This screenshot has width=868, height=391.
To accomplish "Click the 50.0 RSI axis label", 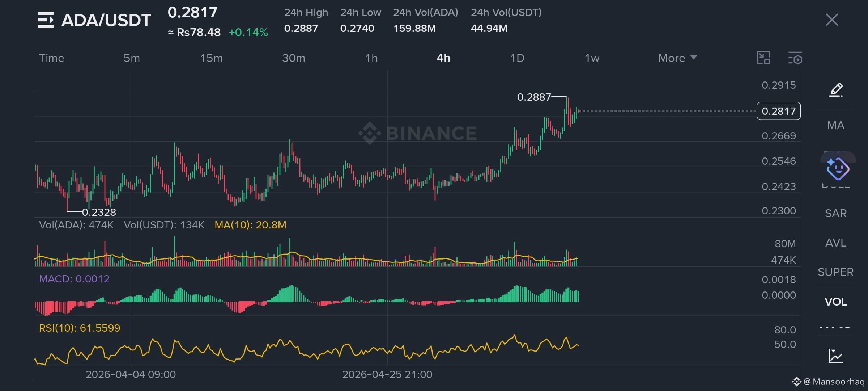I will (785, 344).
